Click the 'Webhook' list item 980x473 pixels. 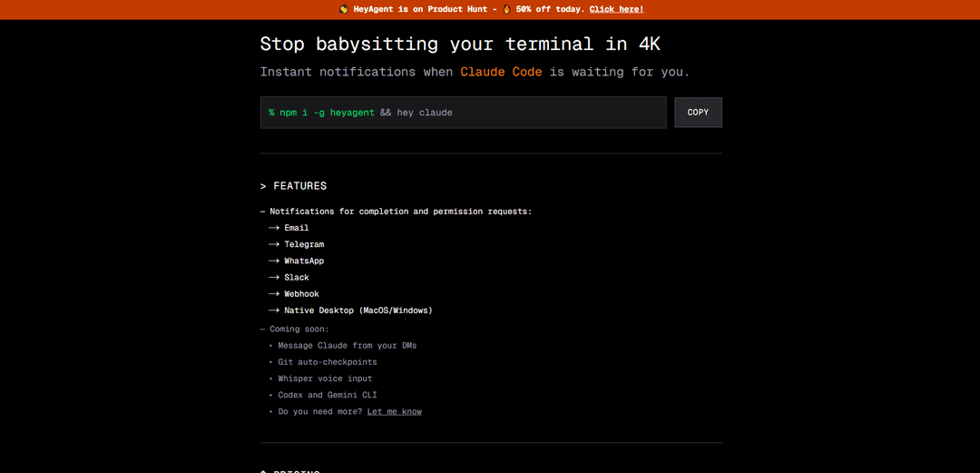click(x=301, y=294)
